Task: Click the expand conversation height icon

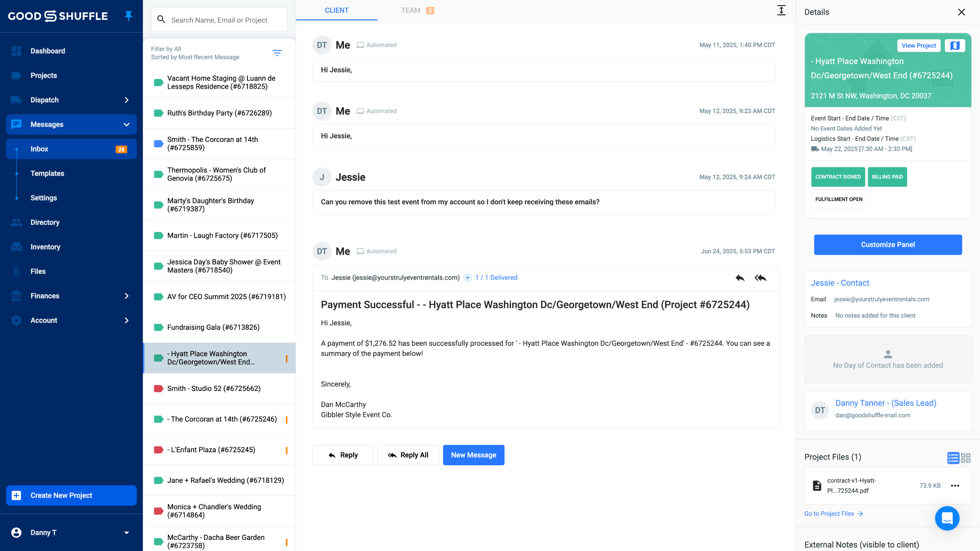Action: (x=781, y=11)
